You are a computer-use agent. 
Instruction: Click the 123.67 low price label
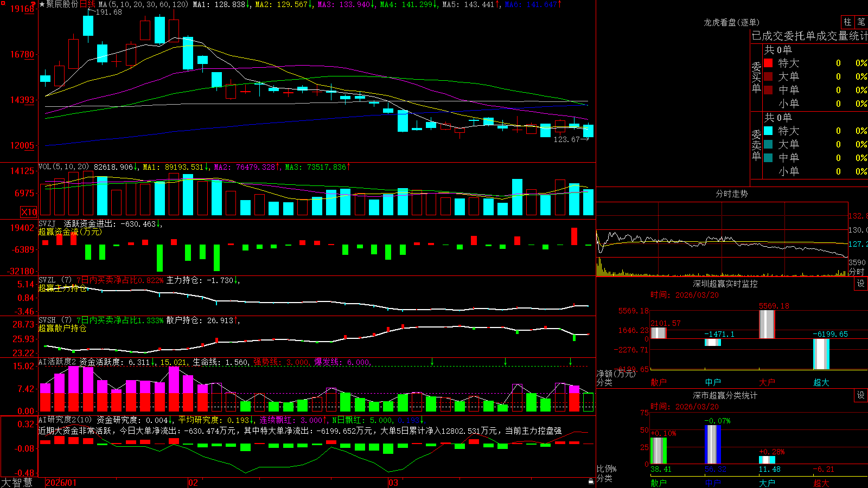(566, 139)
